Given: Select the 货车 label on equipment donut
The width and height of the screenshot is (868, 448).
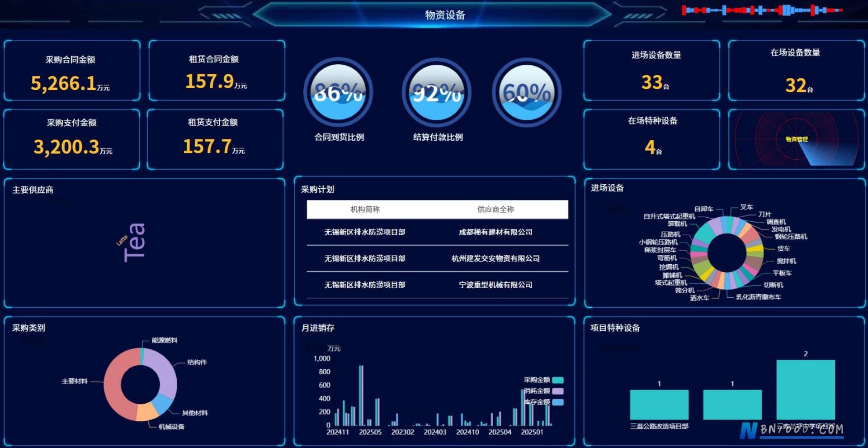Looking at the screenshot, I should (783, 249).
